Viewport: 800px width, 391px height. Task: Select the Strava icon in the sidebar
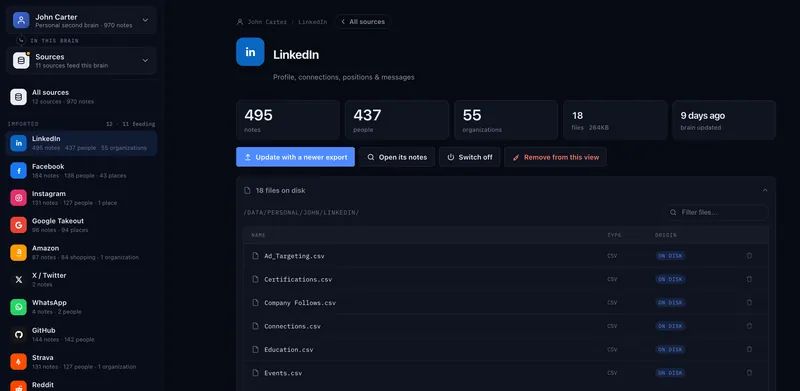point(18,361)
